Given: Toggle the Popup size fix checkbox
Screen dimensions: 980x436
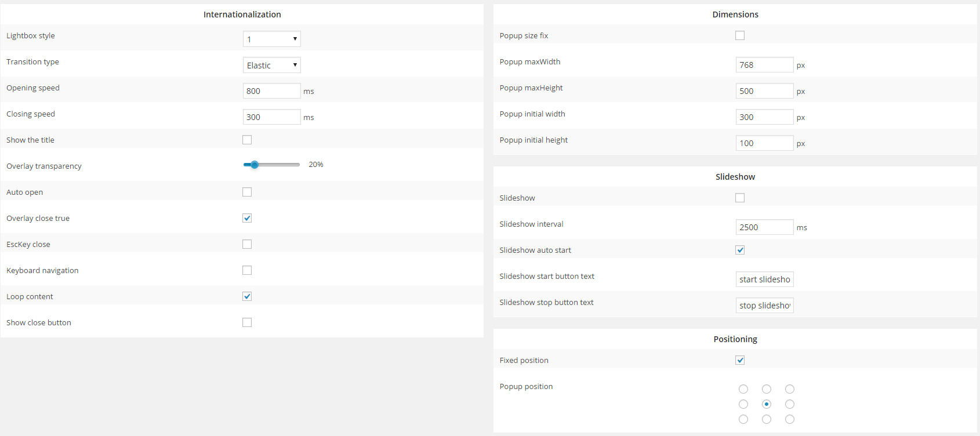Looking at the screenshot, I should pyautogui.click(x=740, y=35).
